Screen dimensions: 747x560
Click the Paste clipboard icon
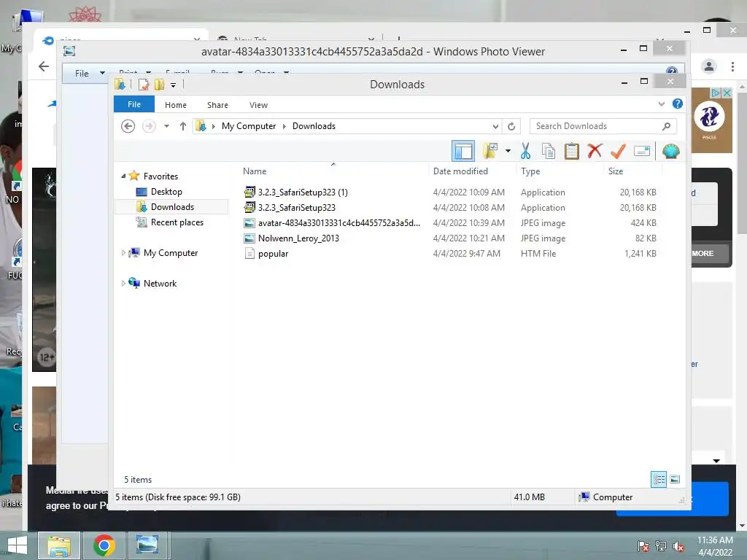[572, 152]
